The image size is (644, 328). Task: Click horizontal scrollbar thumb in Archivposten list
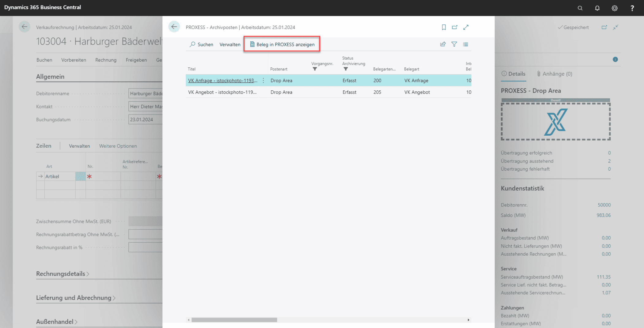tap(234, 319)
